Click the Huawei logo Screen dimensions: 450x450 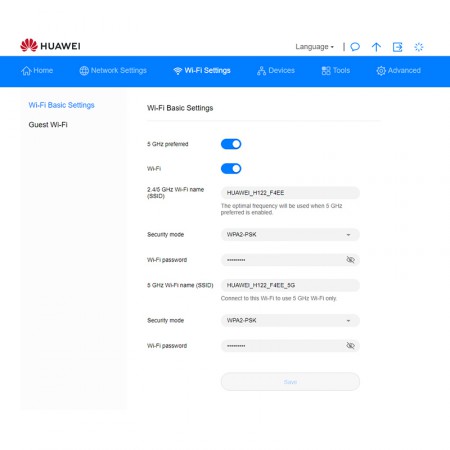50,45
